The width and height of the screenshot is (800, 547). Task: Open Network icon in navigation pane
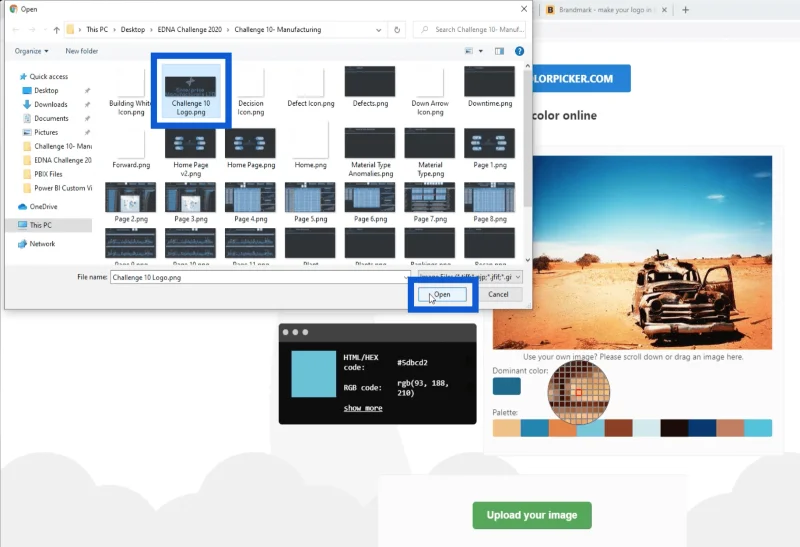point(22,244)
